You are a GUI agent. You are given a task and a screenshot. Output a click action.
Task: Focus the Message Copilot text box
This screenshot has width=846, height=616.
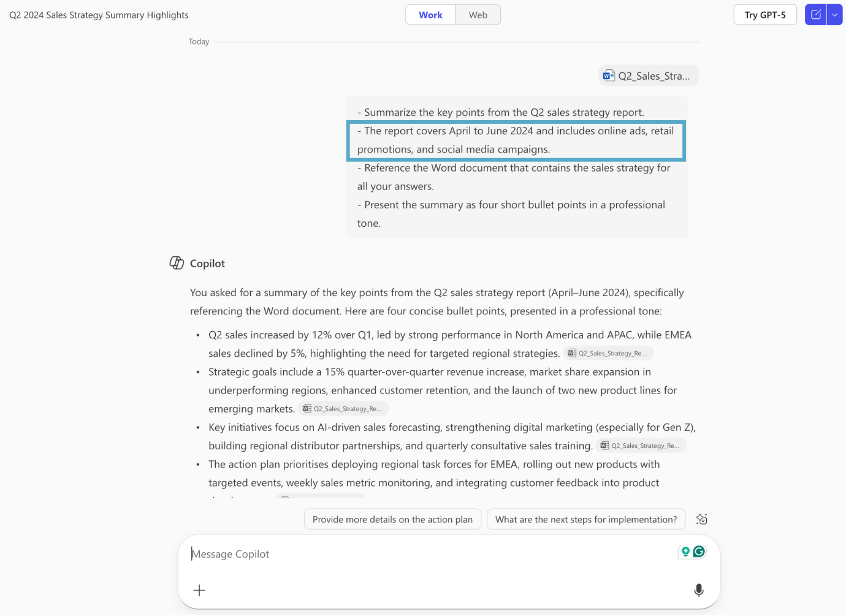click(429, 554)
